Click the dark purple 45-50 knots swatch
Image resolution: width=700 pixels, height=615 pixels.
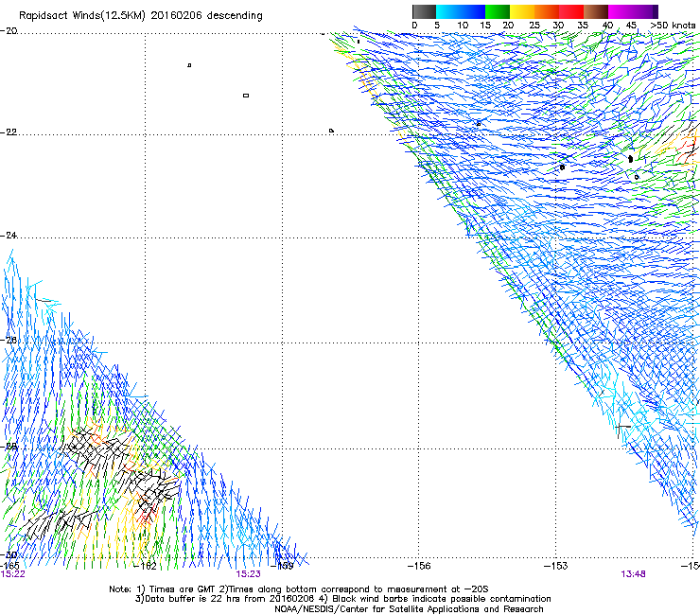[x=645, y=11]
